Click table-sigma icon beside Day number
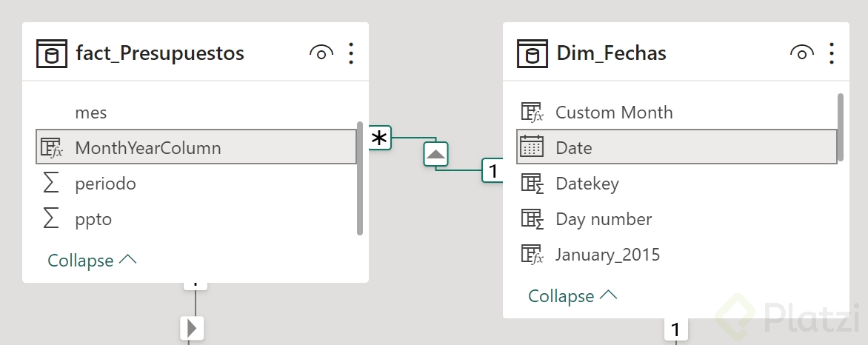The height and width of the screenshot is (345, 868). tap(532, 218)
